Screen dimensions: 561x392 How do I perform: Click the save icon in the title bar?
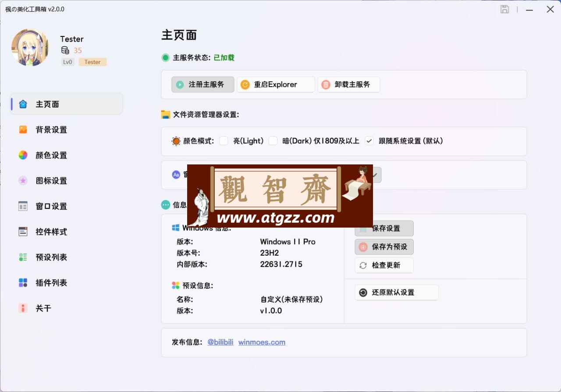[505, 9]
